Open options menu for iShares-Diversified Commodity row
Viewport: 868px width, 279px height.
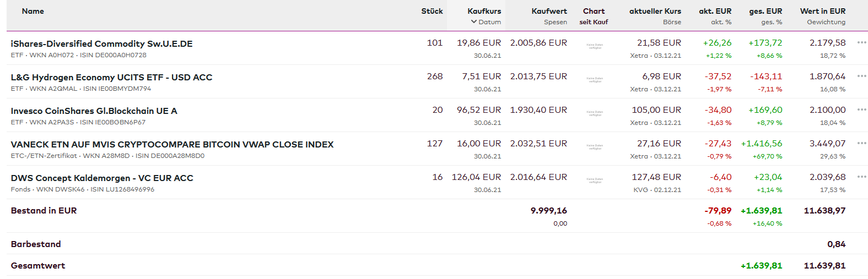(x=861, y=42)
